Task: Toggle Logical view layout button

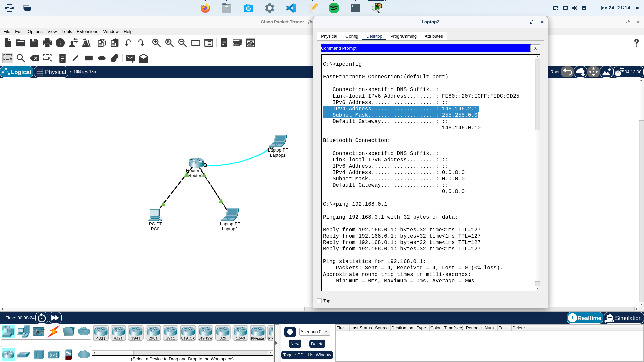Action: (16, 72)
